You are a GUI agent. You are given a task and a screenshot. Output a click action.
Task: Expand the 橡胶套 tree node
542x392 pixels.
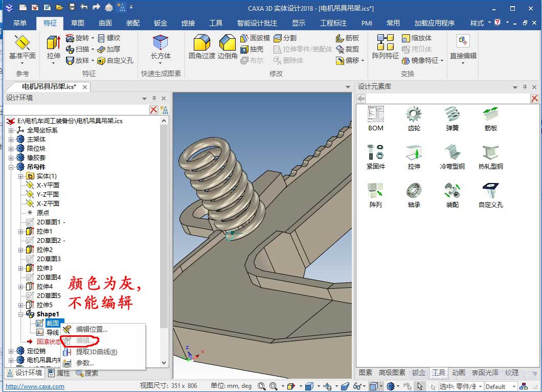click(x=11, y=158)
